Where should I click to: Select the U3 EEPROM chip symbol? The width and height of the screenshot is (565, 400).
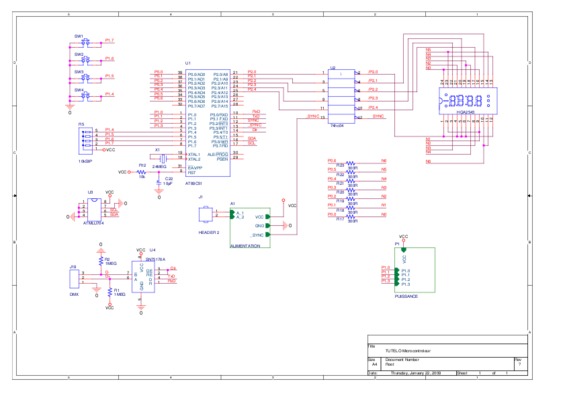[x=94, y=210]
